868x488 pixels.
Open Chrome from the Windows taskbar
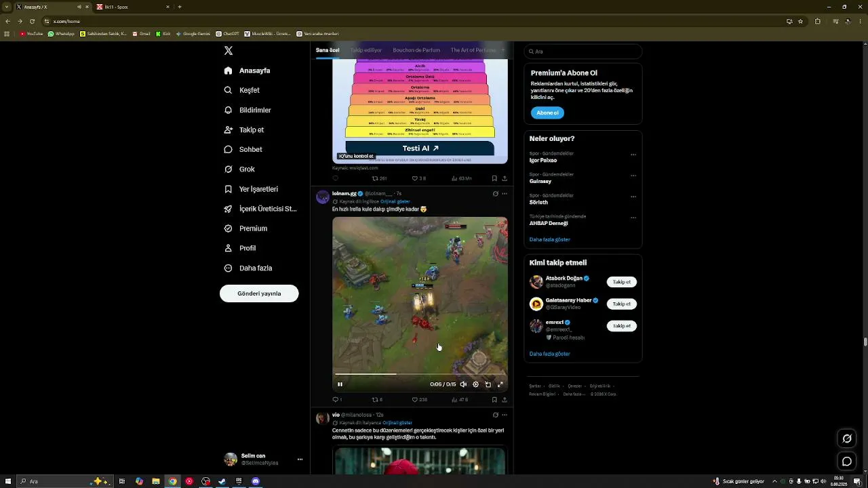click(x=172, y=481)
